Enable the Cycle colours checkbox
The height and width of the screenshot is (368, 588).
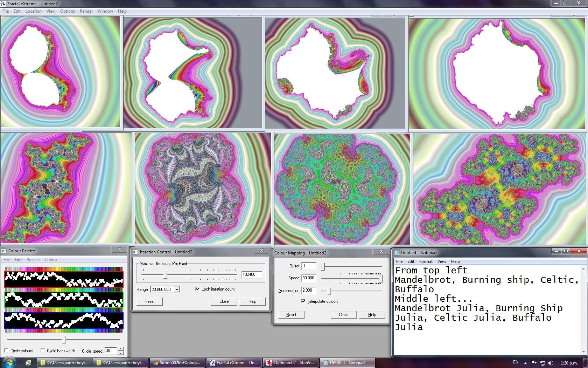tap(7, 350)
